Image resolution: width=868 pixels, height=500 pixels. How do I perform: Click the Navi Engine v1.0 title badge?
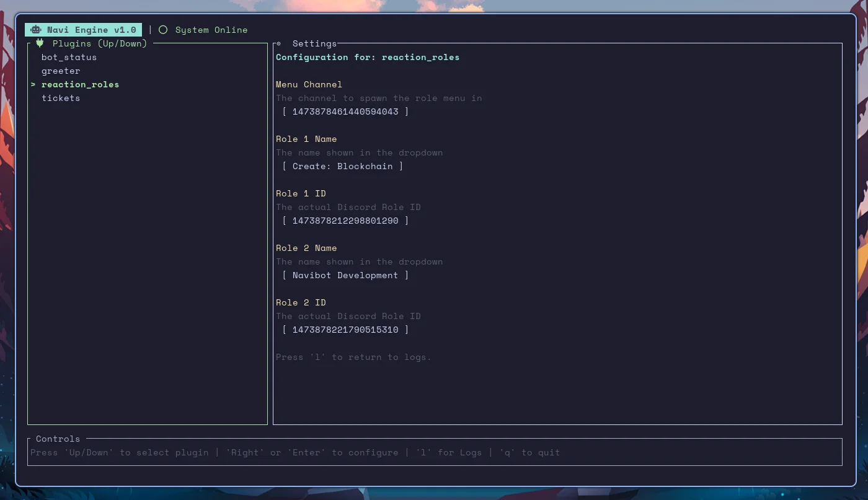(82, 29)
